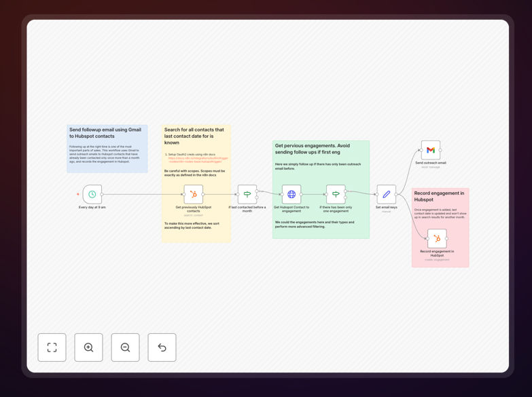Click 'Following up at the right time' description in blue note
Screen dimensions: 532x397
click(x=104, y=154)
